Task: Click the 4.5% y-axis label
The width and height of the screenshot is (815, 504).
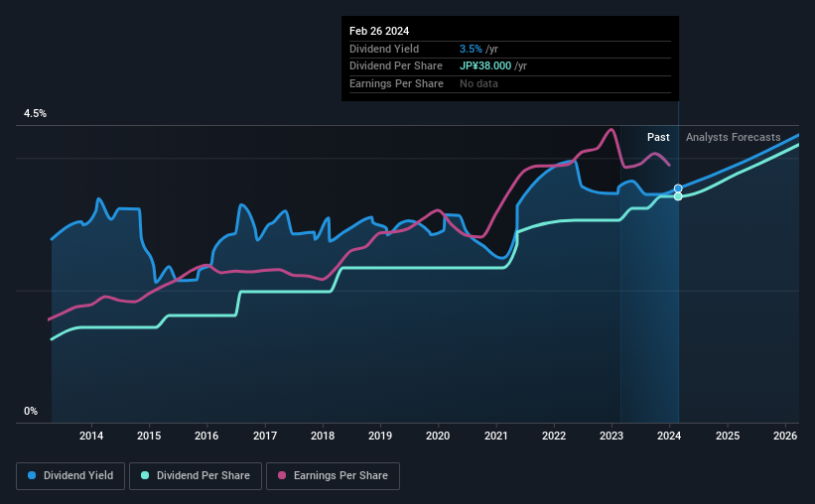Action: click(35, 113)
